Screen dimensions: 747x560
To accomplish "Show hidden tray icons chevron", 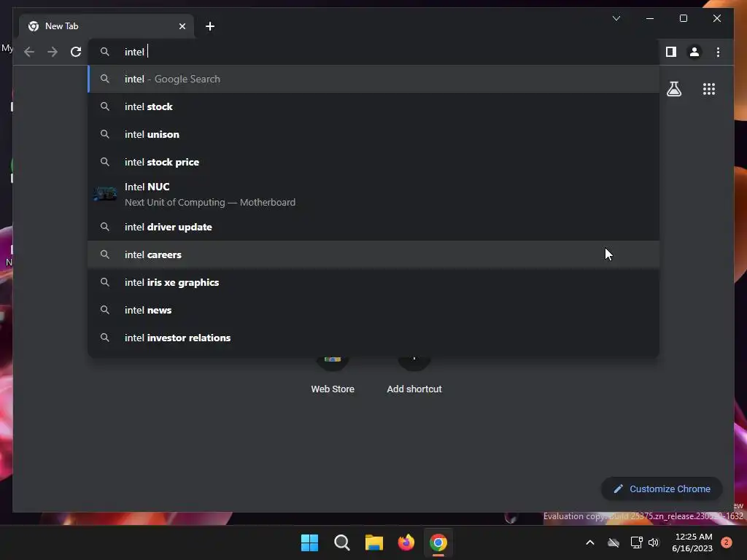I will pos(589,542).
